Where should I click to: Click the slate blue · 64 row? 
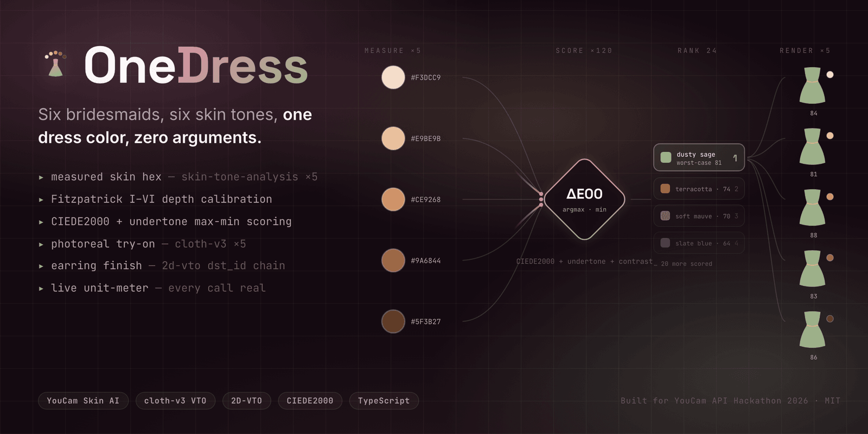tap(699, 243)
